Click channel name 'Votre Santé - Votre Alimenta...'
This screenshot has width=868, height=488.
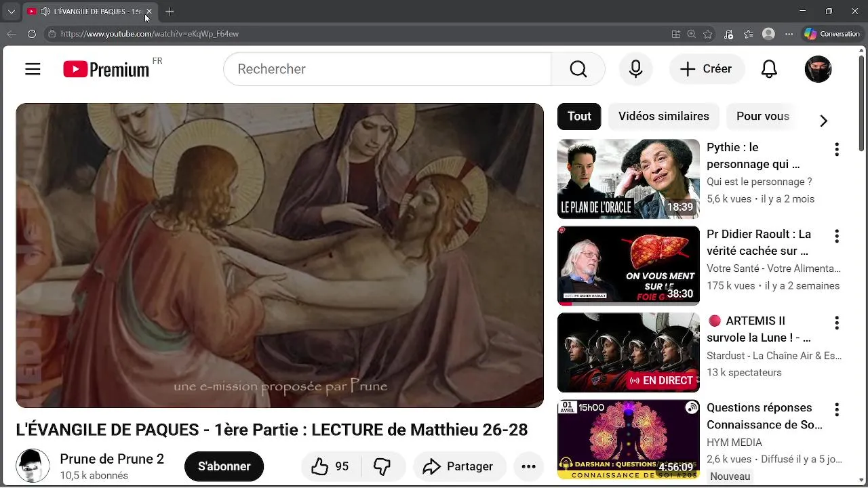pyautogui.click(x=774, y=268)
